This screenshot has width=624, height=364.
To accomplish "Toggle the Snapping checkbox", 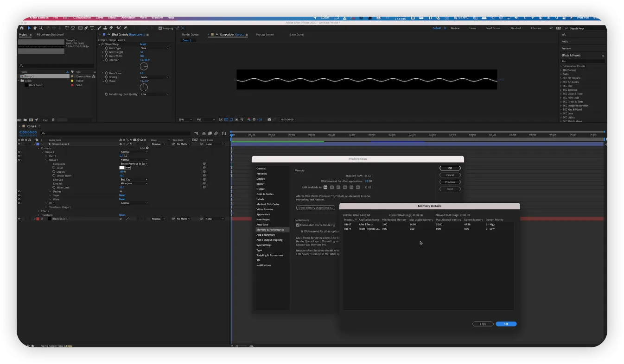I will click(x=160, y=28).
